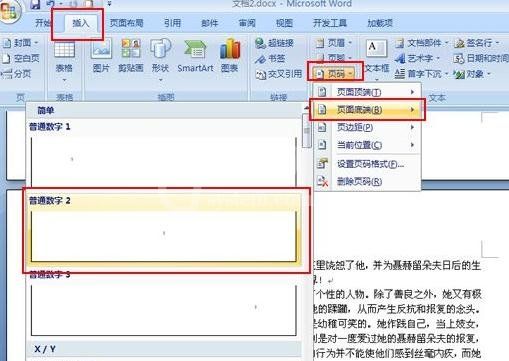
Task: Select the Insert (插入) tab
Action: [x=81, y=23]
